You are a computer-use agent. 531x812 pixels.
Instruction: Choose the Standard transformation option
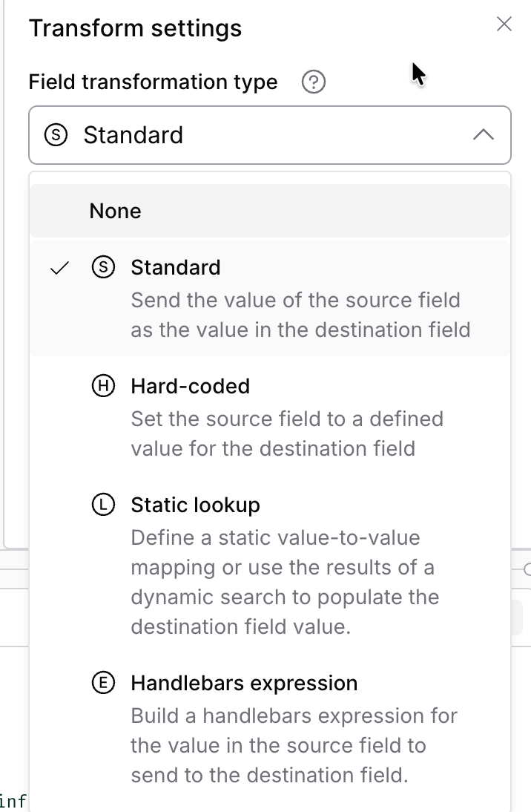(x=270, y=298)
